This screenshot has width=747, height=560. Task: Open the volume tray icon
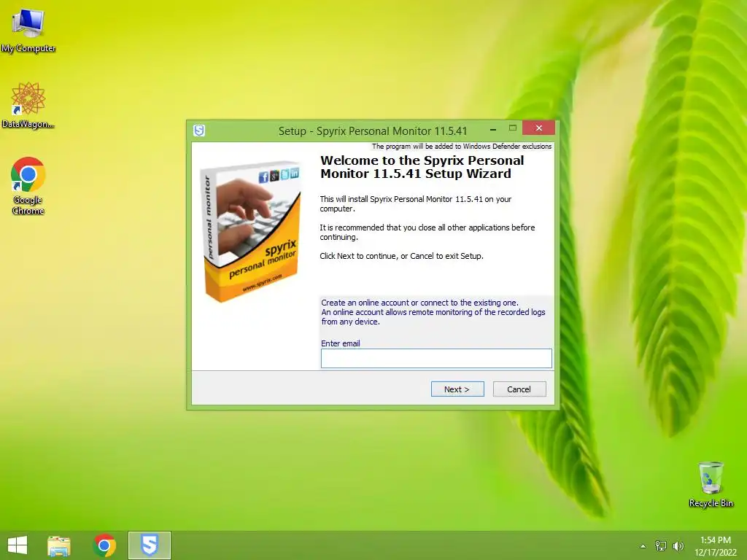coord(678,546)
